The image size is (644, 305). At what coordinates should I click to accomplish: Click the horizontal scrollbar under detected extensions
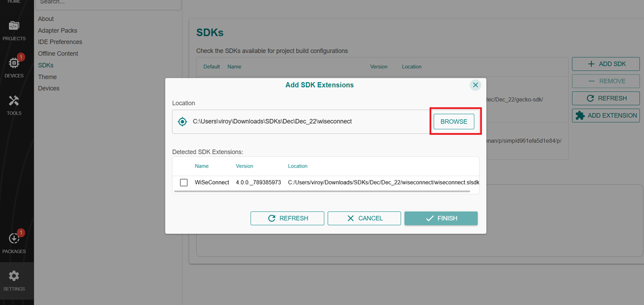click(322, 191)
